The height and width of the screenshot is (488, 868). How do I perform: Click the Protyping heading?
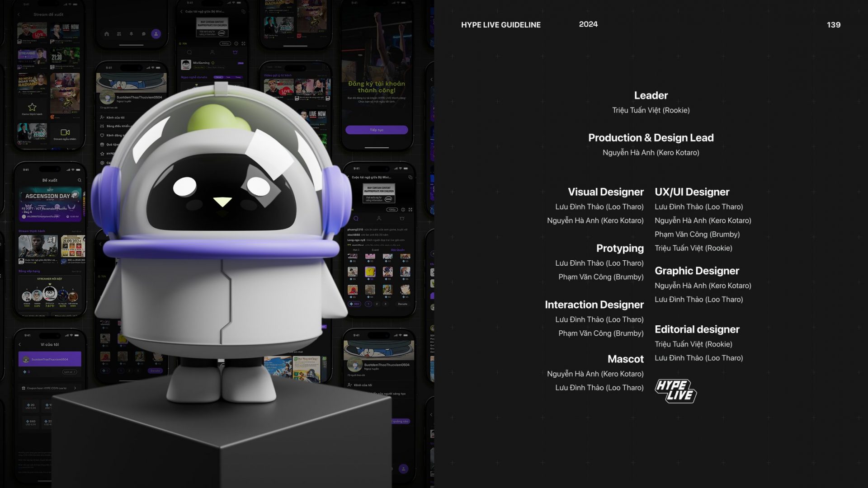click(620, 249)
